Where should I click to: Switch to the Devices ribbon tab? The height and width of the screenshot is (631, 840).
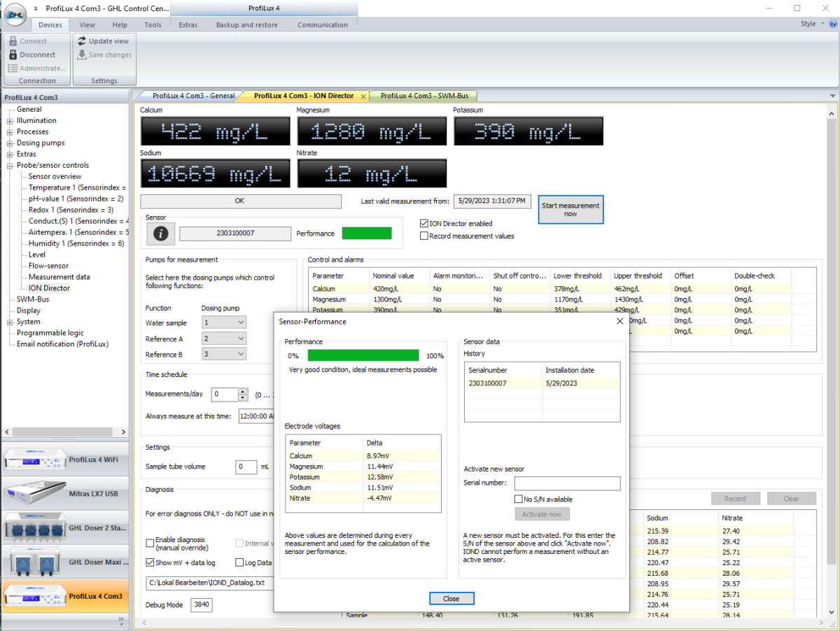click(50, 24)
